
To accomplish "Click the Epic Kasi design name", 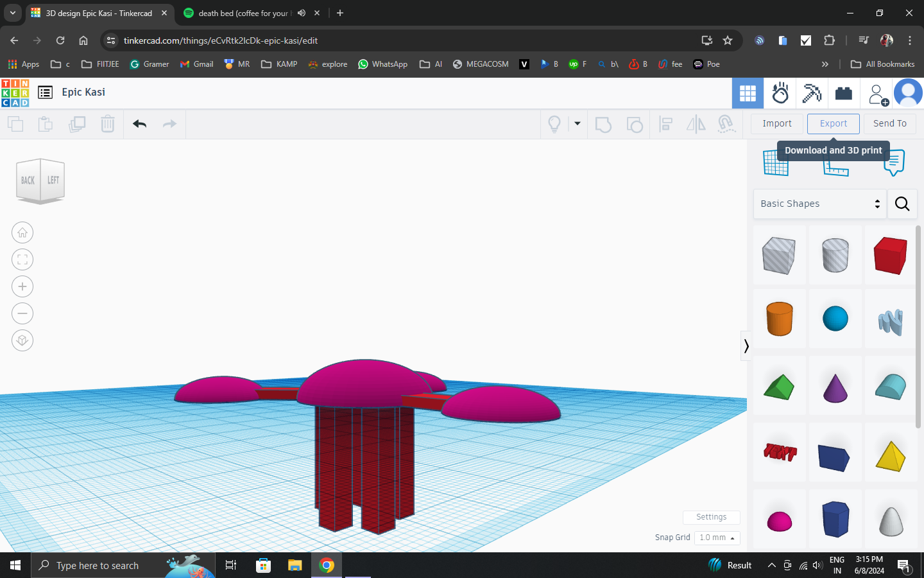I will pyautogui.click(x=83, y=92).
